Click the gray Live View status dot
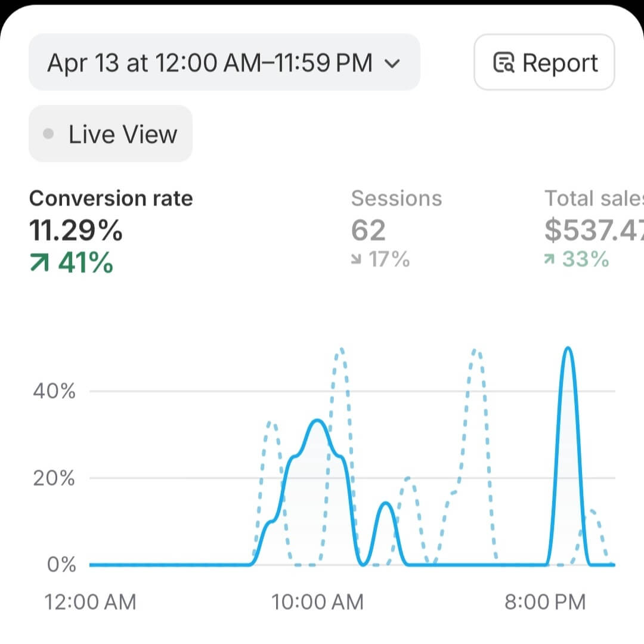The width and height of the screenshot is (644, 644). coord(48,134)
